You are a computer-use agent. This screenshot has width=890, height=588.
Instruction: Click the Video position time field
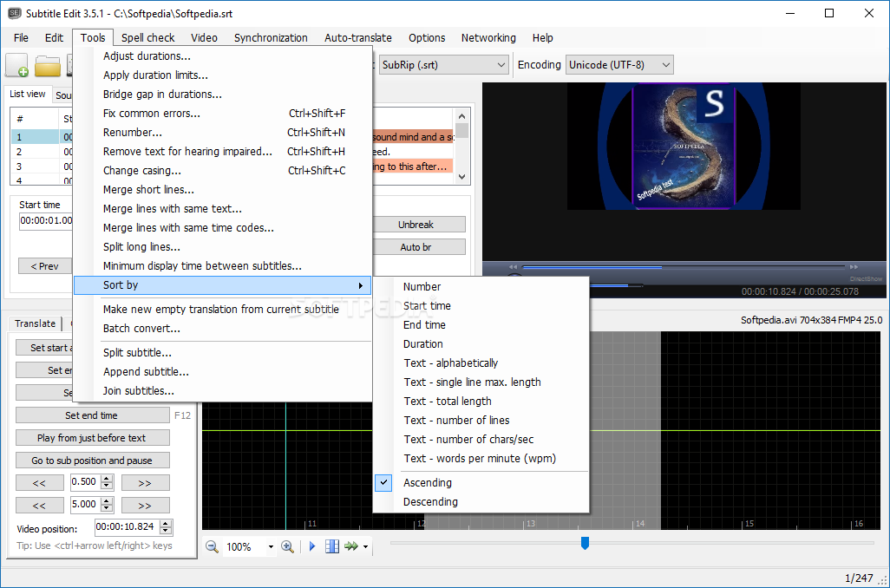click(x=128, y=527)
